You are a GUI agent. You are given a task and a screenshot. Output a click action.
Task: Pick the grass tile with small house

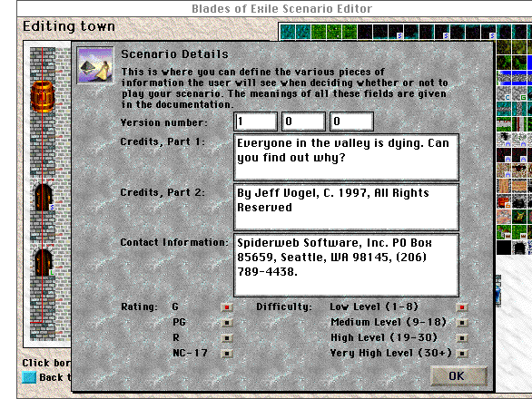[504, 232]
